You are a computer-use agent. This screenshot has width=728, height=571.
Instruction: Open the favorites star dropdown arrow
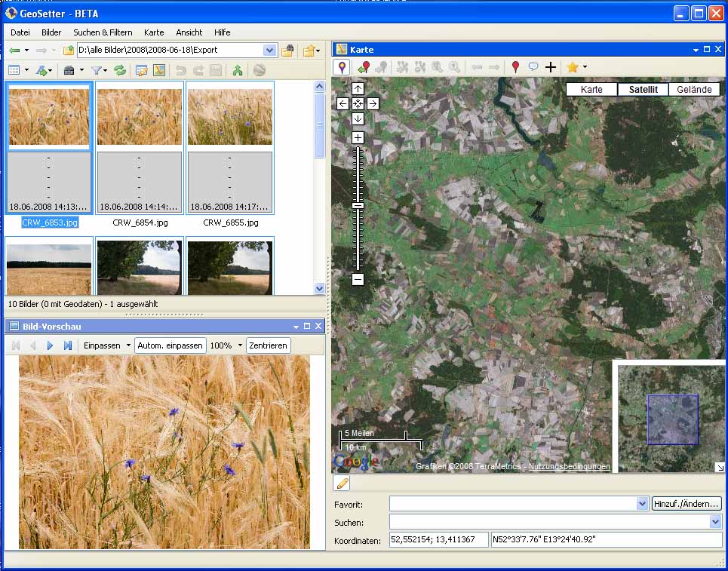point(585,67)
